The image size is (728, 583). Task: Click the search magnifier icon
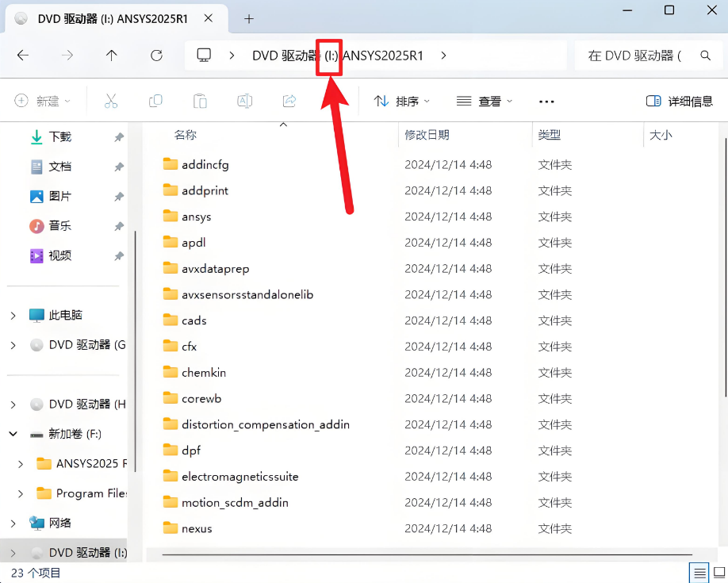tap(705, 56)
